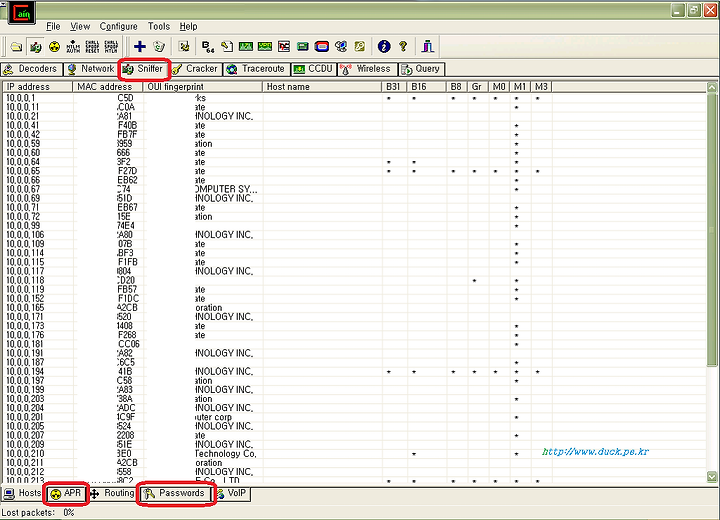Image resolution: width=720 pixels, height=520 pixels.
Task: Open the yellow question mark Help icon
Action: [x=403, y=46]
